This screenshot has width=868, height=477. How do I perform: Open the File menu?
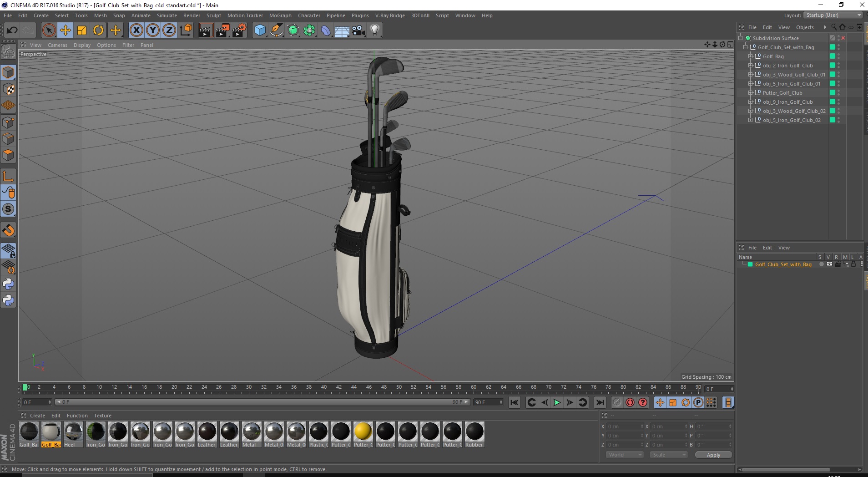pos(8,15)
